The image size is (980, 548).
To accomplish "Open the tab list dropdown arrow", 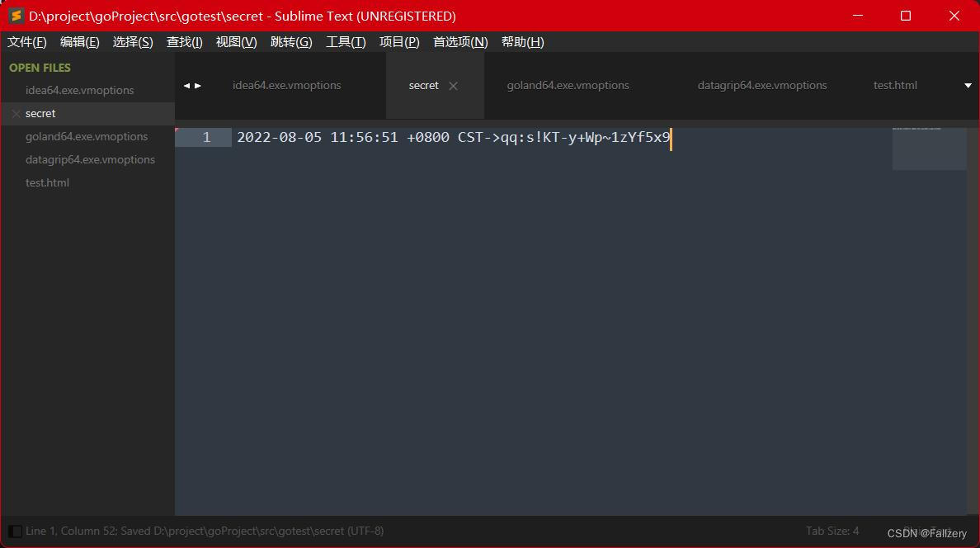I will click(x=968, y=86).
